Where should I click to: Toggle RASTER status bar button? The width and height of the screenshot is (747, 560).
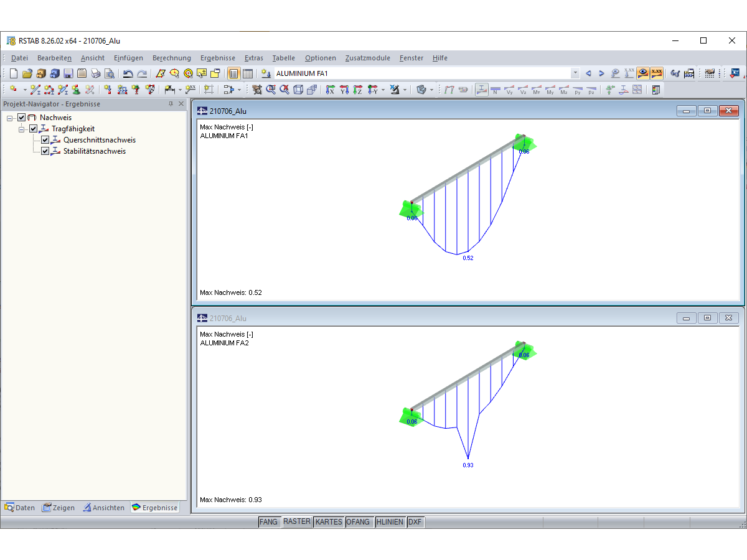[x=297, y=522]
